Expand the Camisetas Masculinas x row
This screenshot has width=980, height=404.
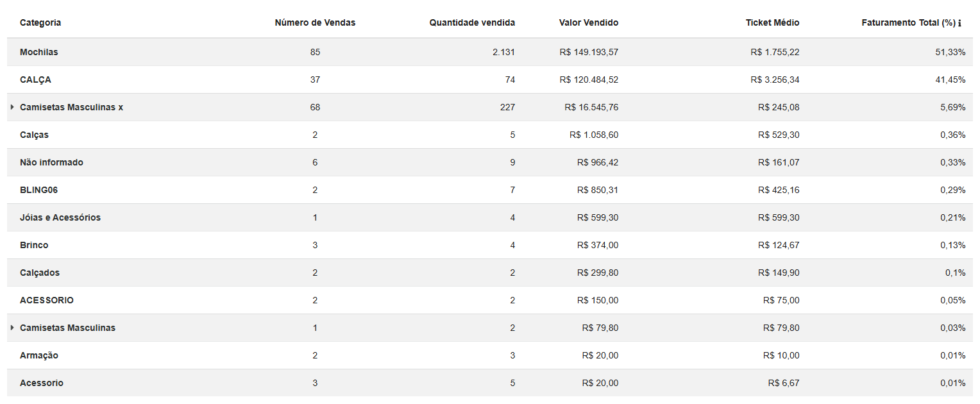coord(12,107)
